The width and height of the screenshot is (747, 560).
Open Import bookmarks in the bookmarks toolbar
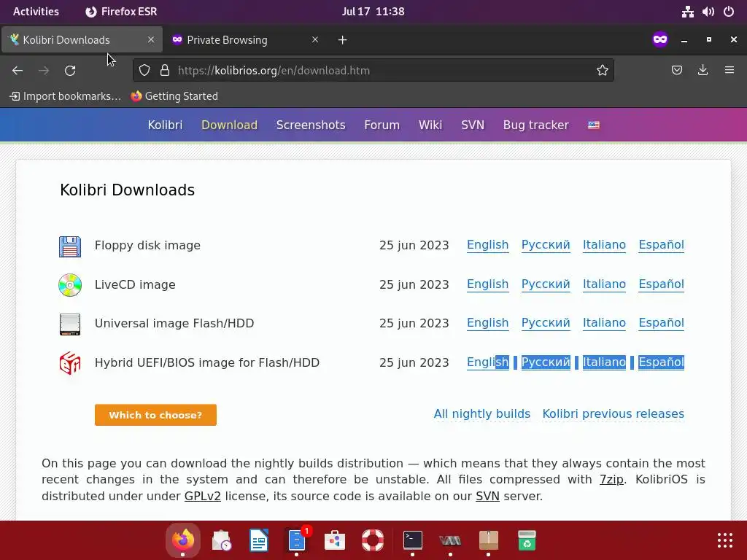(65, 96)
